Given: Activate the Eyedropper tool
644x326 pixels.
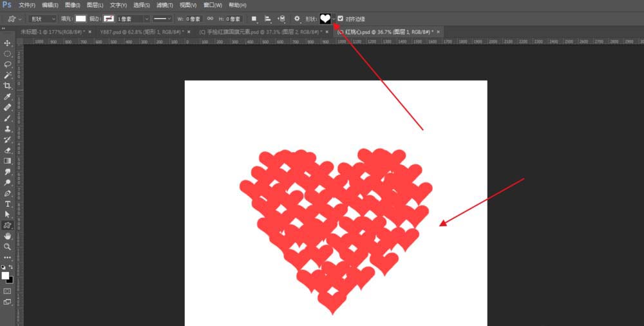Looking at the screenshot, I should click(x=8, y=97).
